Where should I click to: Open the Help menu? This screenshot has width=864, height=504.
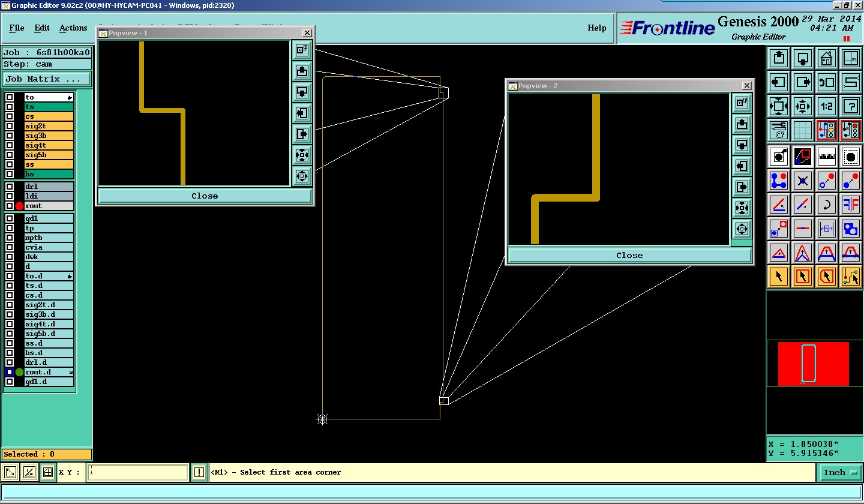pos(596,28)
